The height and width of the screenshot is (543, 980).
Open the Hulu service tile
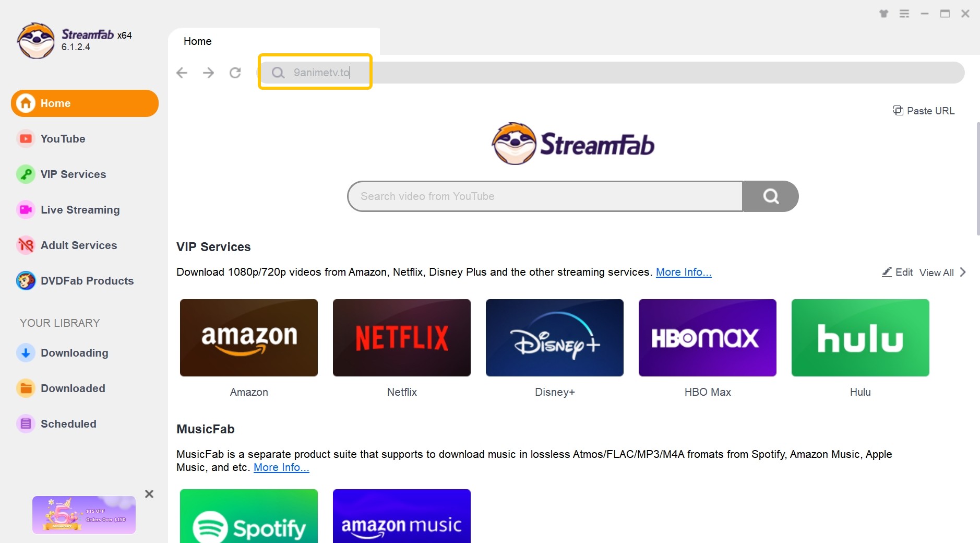(x=861, y=338)
